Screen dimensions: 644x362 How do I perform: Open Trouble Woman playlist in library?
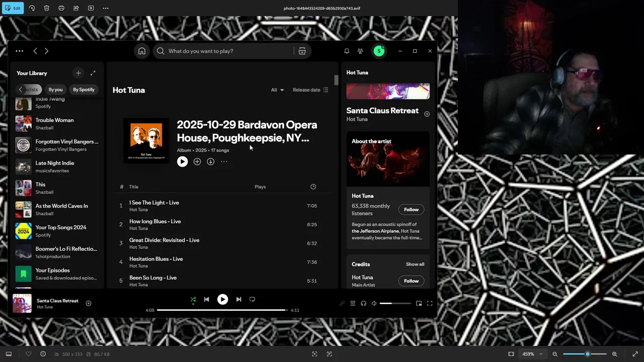coord(57,124)
